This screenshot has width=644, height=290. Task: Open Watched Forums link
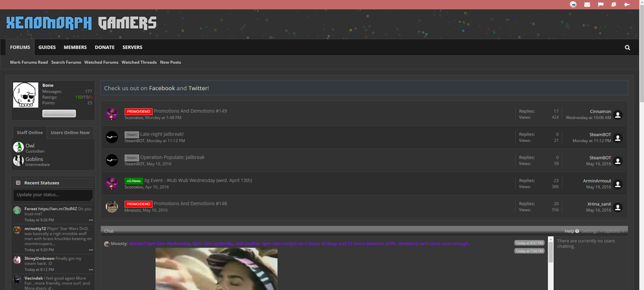[x=102, y=62]
